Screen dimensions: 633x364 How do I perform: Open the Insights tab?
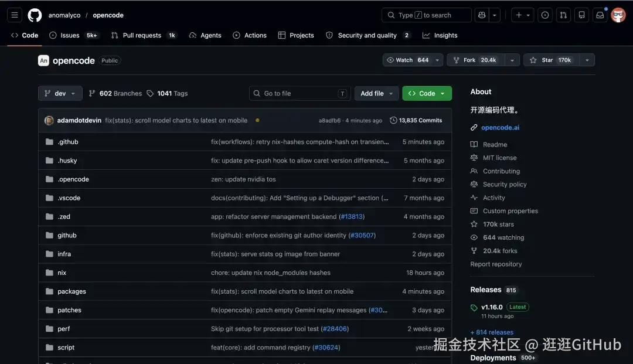(x=440, y=35)
